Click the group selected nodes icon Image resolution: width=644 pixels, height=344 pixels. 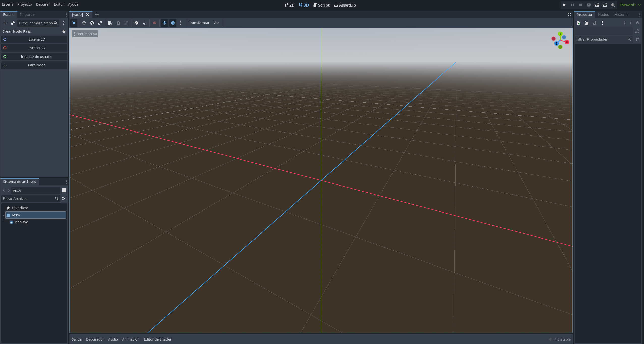[126, 23]
